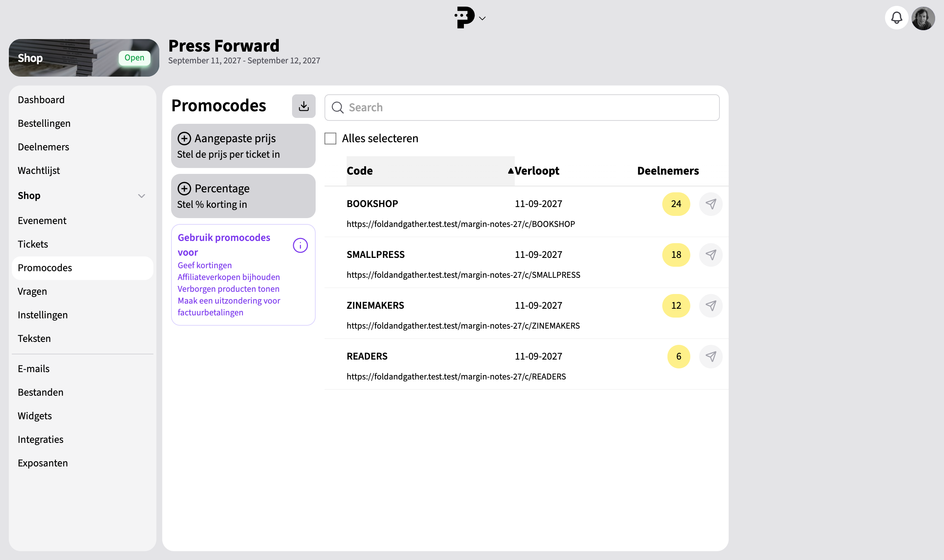
Task: Open SMALLPRESS participants count badge 18
Action: 676,255
